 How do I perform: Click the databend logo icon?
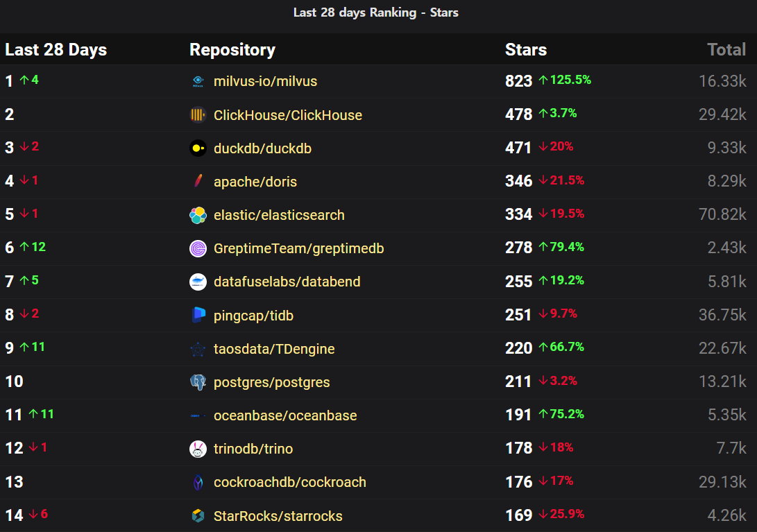(x=198, y=282)
